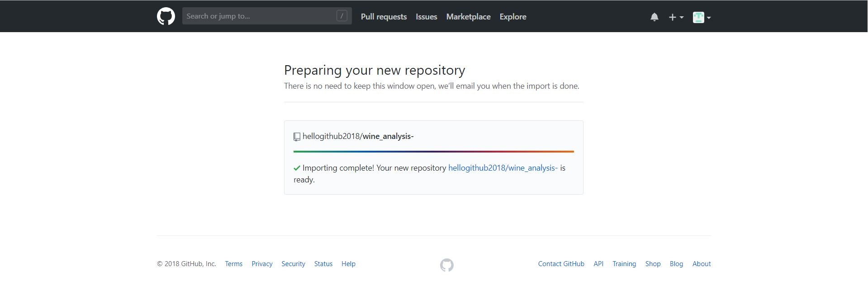Focus the Search or jump to field
Image resolution: width=868 pixels, height=296 pixels.
click(267, 16)
